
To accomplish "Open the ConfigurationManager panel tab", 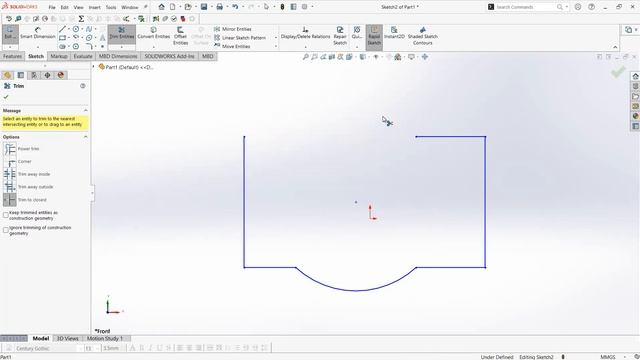I will pos(34,75).
